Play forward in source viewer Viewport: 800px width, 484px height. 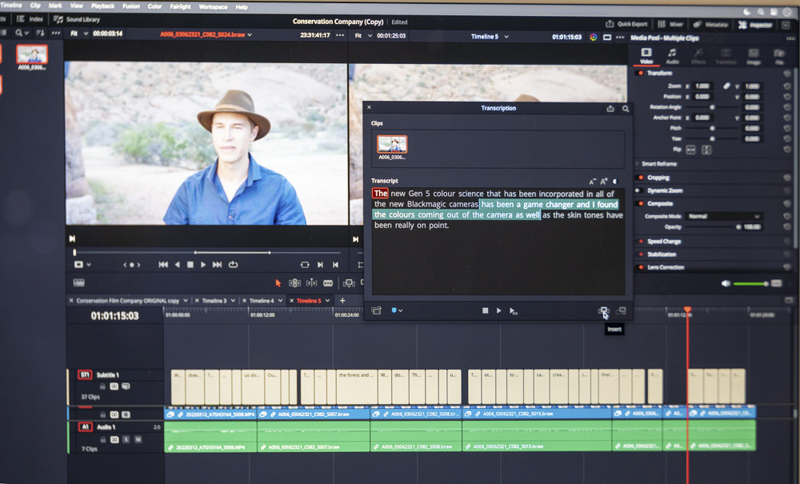(203, 265)
